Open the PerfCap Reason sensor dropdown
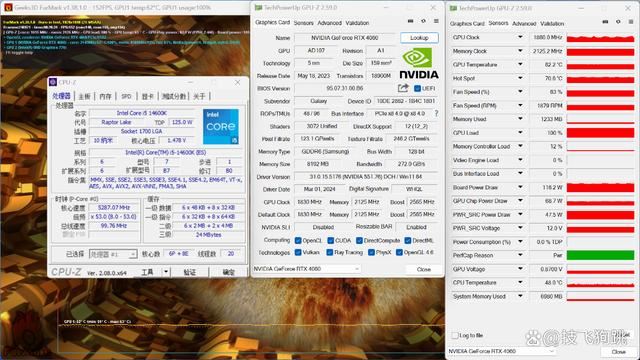Viewport: 640px width, 360px height. (520, 256)
